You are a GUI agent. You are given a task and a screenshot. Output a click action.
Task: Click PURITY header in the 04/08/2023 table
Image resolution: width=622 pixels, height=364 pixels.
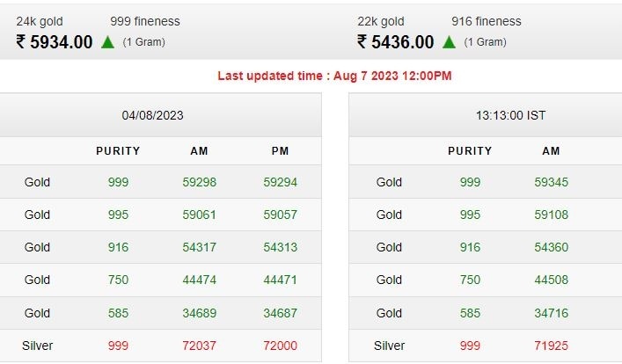tap(118, 151)
